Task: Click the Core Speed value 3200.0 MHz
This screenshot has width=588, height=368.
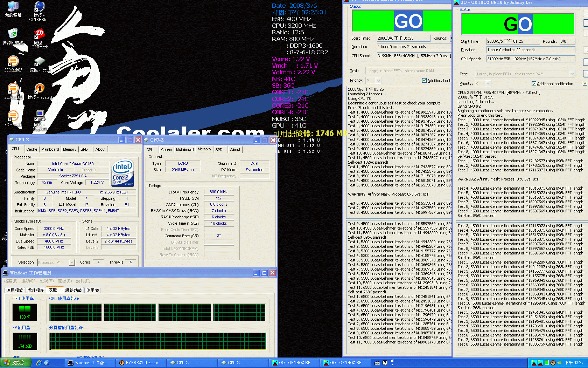Action: pos(54,229)
